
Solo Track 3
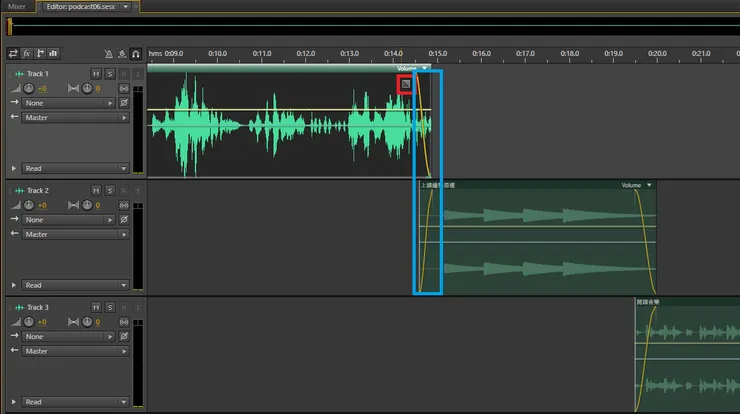point(110,307)
